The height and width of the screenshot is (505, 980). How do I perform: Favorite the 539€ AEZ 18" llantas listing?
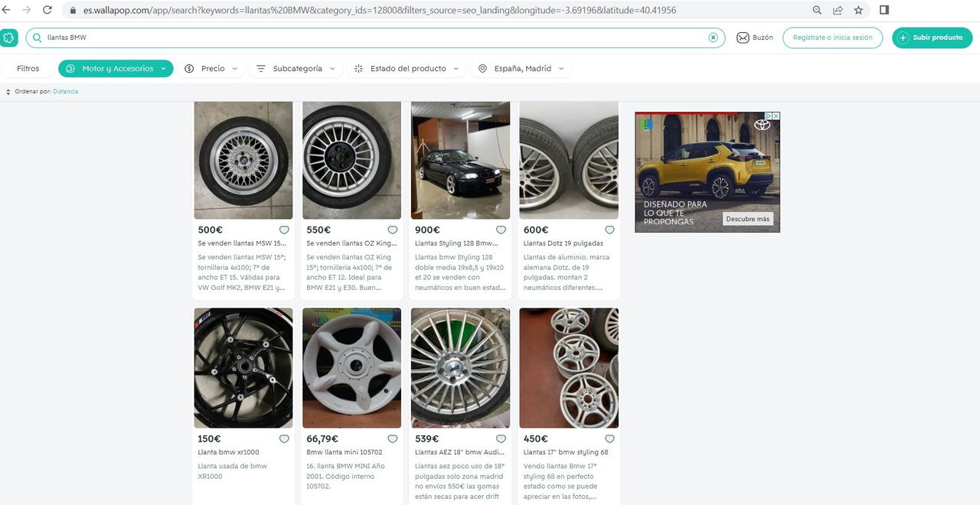pyautogui.click(x=501, y=439)
